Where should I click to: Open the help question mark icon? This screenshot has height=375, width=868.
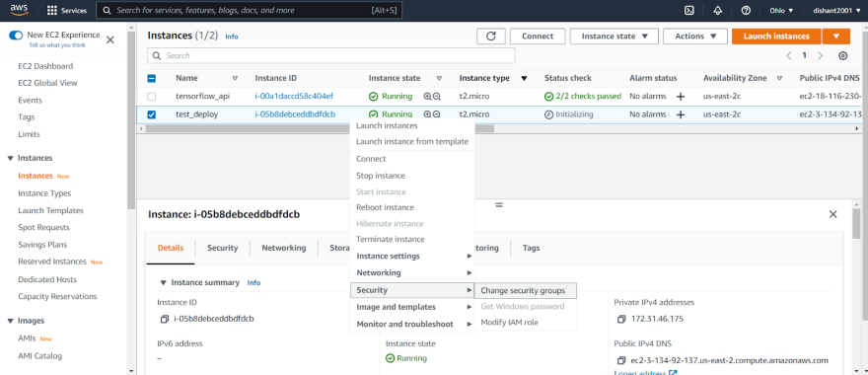(746, 11)
